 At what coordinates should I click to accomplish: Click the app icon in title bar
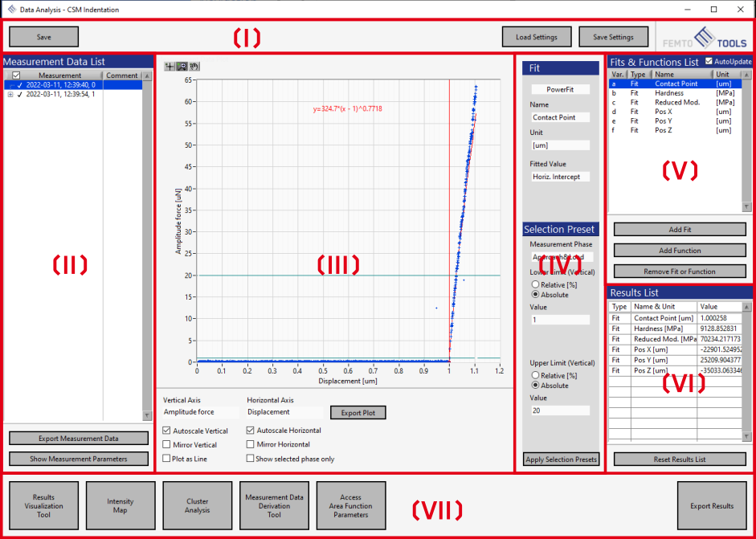click(11, 9)
